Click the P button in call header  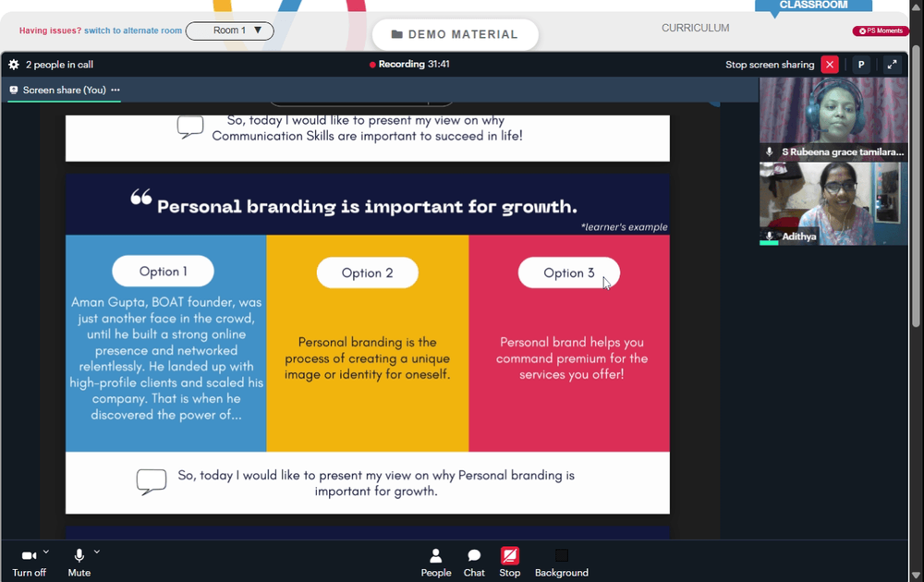tap(861, 65)
